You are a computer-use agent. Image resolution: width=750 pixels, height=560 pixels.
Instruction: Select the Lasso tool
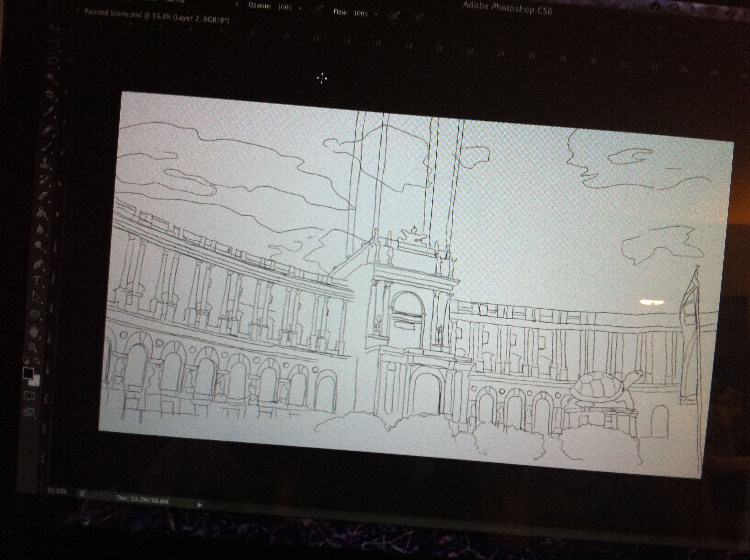[53, 61]
